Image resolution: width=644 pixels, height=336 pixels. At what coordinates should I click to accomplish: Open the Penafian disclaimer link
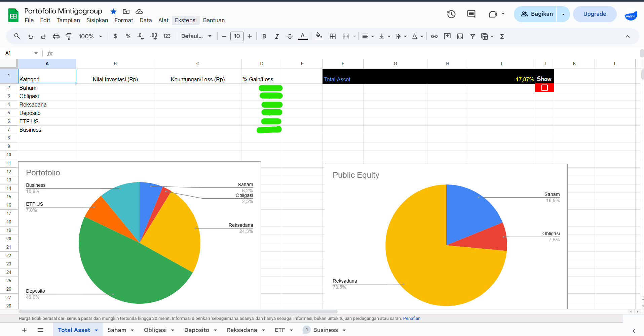point(412,319)
